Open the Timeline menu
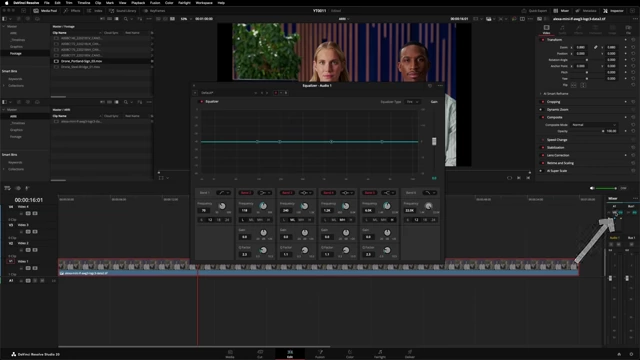The height and width of the screenshot is (360, 640). click(x=84, y=3)
